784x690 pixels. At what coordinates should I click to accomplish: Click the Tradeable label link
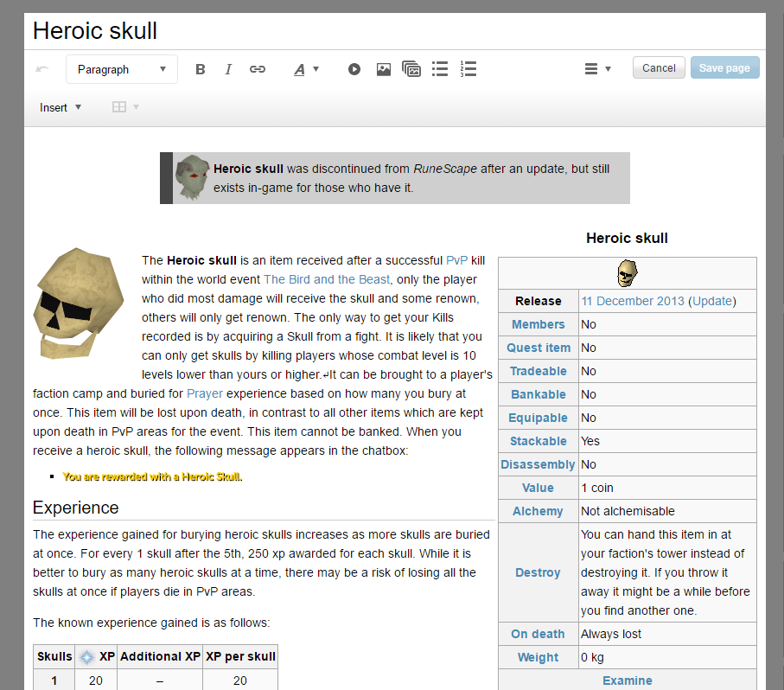pyautogui.click(x=538, y=371)
